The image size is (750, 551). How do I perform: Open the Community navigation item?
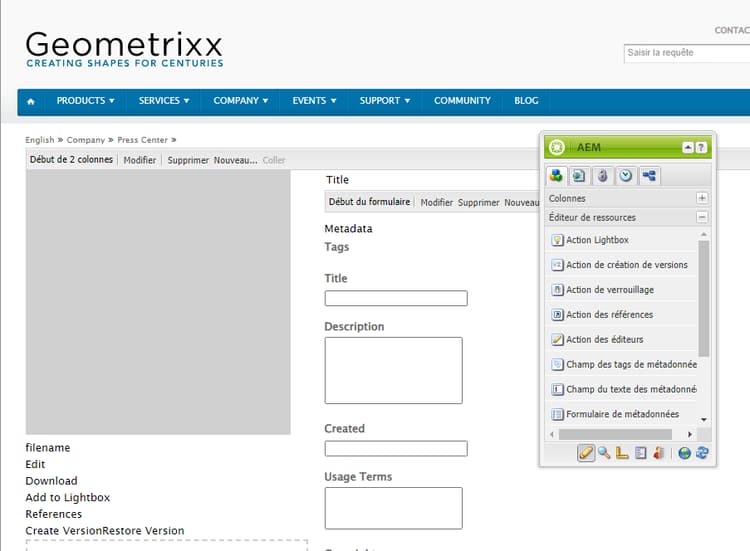pyautogui.click(x=462, y=101)
